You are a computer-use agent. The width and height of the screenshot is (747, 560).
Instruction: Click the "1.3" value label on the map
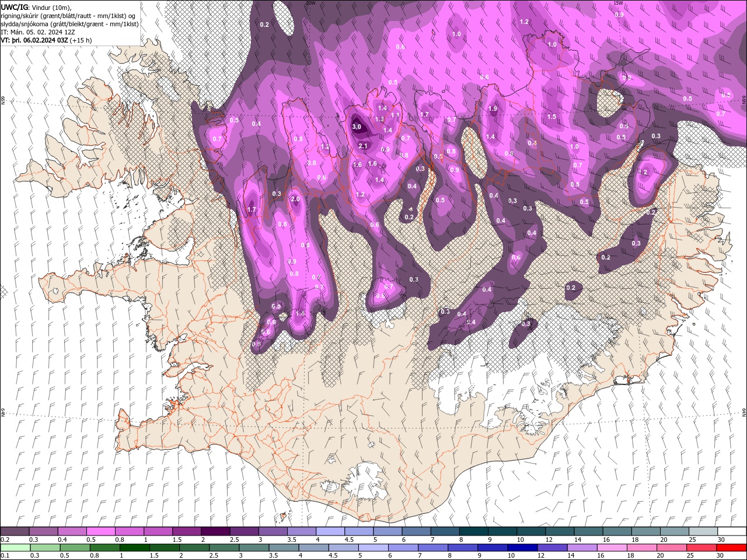pyautogui.click(x=379, y=120)
